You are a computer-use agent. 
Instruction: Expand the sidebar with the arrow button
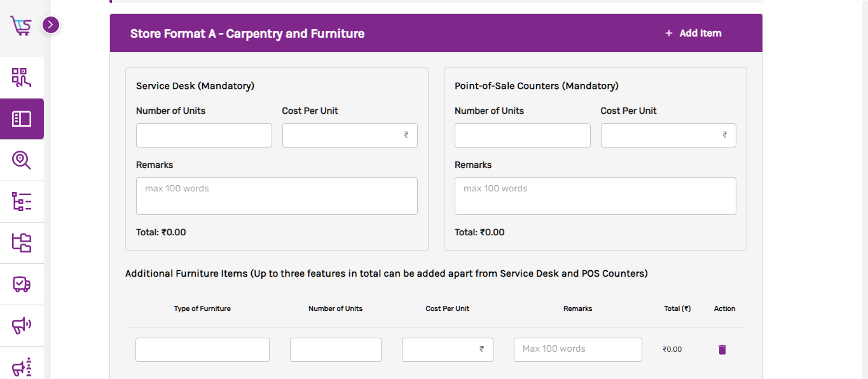pyautogui.click(x=51, y=25)
